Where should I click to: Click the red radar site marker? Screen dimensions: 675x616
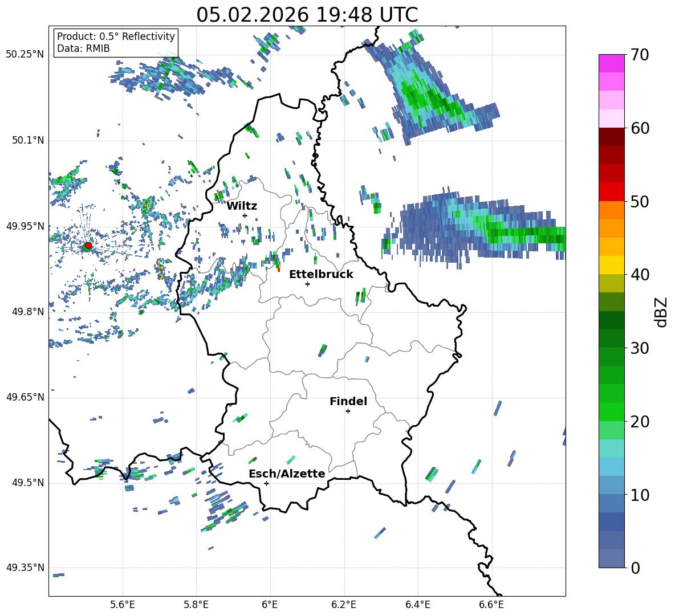click(x=88, y=246)
